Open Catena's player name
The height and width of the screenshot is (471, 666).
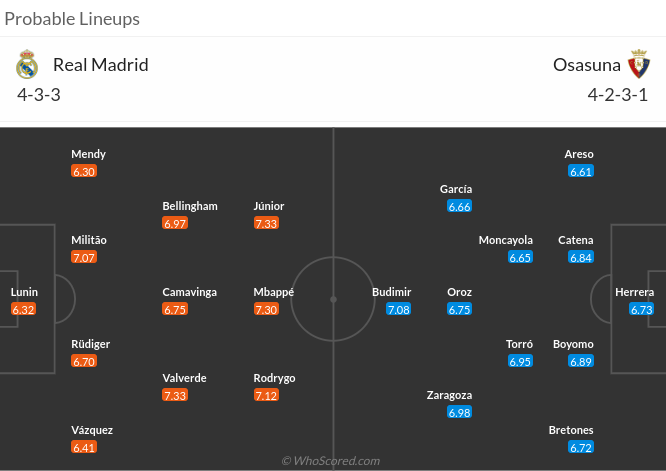(x=575, y=240)
